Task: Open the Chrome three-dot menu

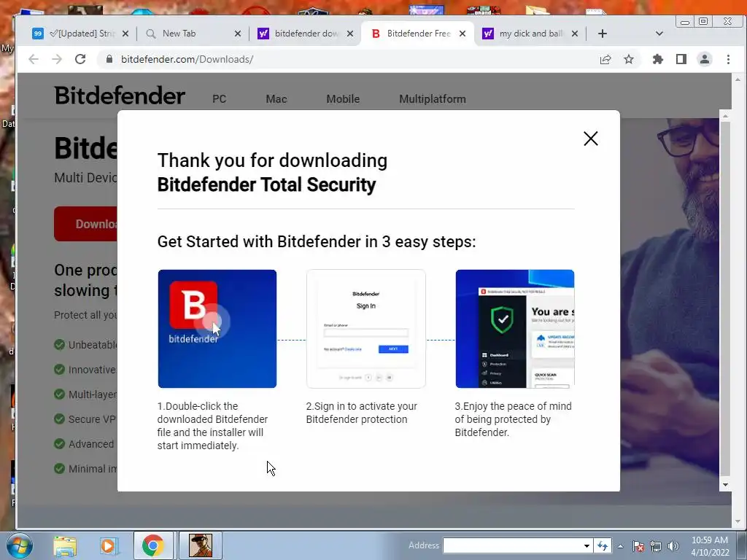Action: coord(728,59)
